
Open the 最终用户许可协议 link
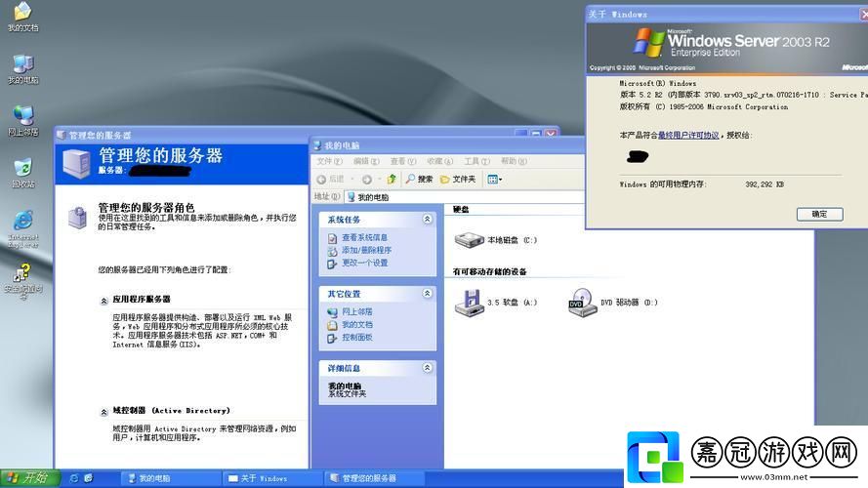click(x=688, y=135)
